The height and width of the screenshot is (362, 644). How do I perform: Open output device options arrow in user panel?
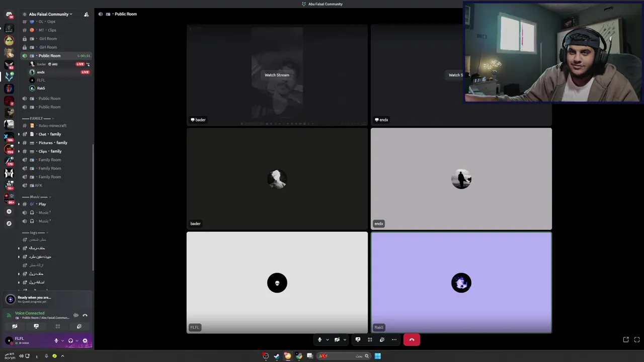(76, 341)
